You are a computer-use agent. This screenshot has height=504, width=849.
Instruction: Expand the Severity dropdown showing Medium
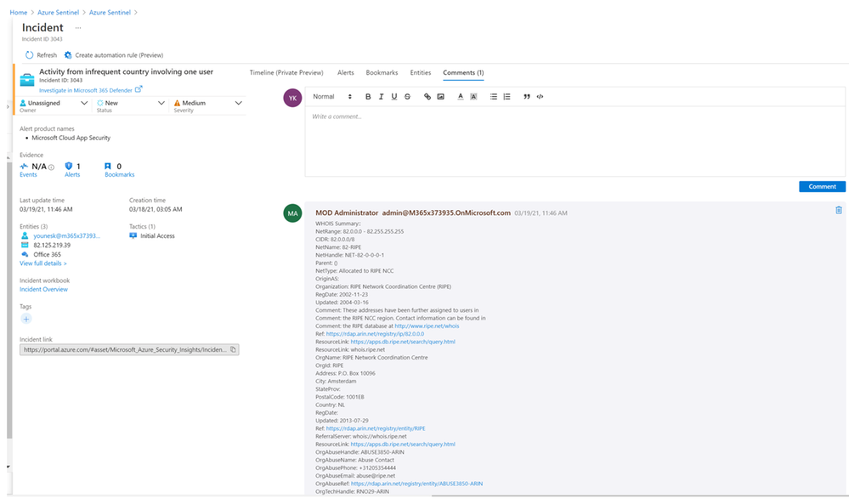point(208,104)
